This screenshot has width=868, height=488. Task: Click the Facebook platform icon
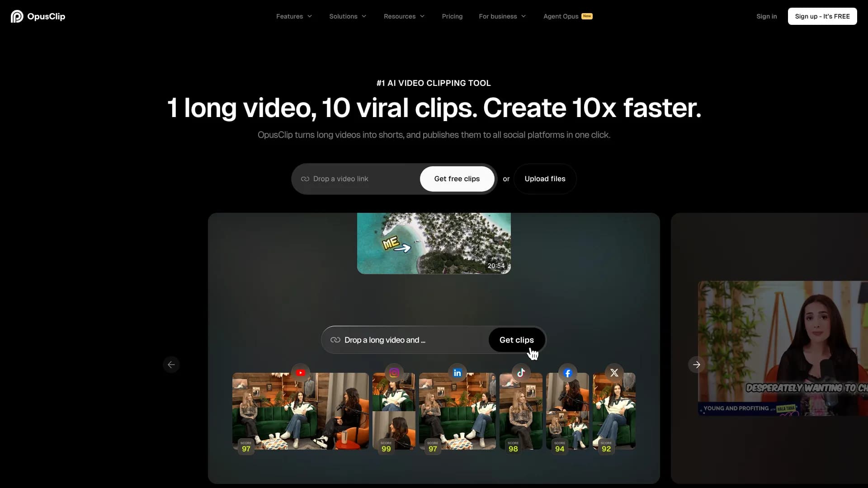pyautogui.click(x=568, y=373)
